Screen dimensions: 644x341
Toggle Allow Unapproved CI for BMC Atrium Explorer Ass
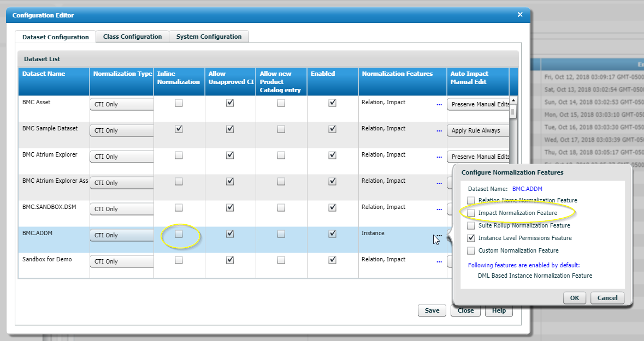pyautogui.click(x=230, y=181)
